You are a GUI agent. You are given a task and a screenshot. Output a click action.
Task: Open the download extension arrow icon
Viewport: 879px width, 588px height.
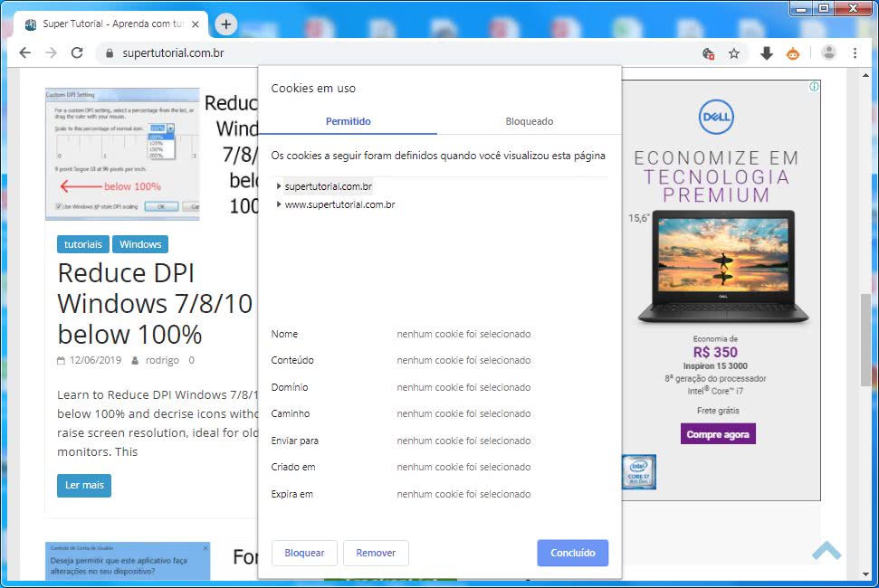click(x=767, y=53)
